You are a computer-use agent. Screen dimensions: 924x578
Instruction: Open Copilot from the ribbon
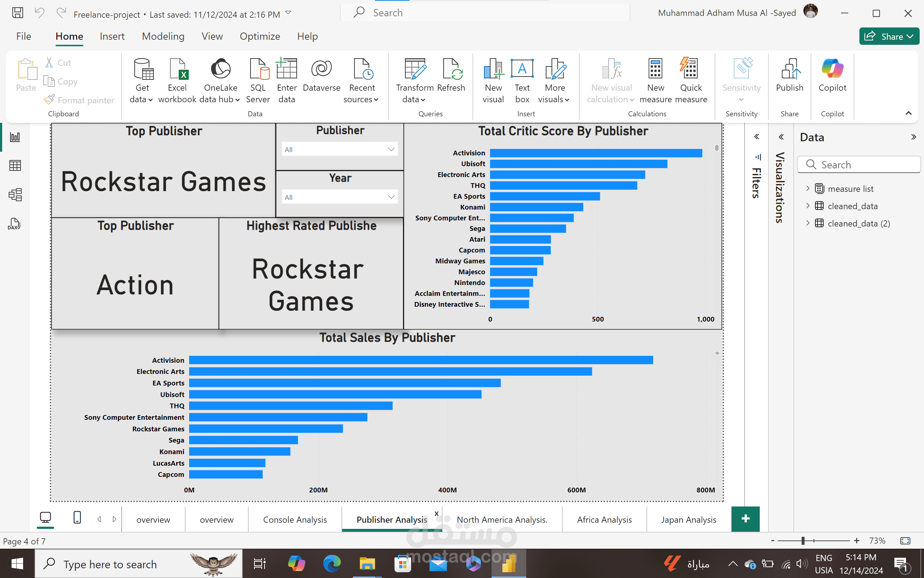[x=832, y=75]
